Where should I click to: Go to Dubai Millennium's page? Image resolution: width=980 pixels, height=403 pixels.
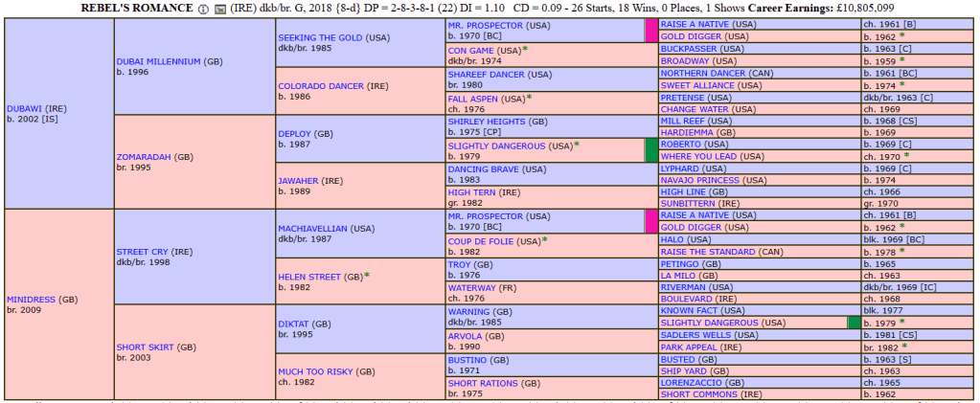(159, 60)
